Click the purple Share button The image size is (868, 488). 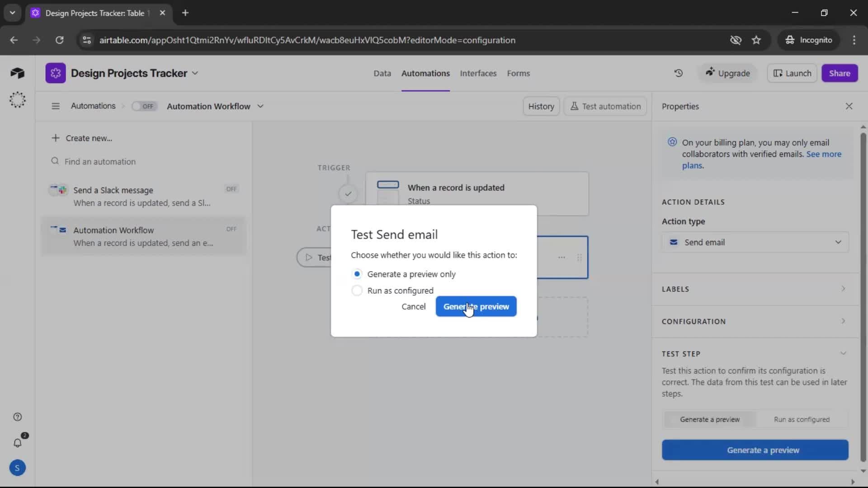point(840,73)
